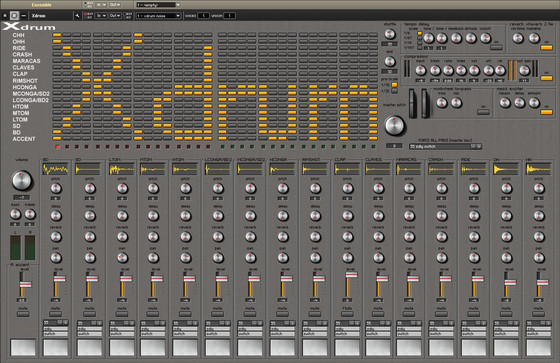Hit the HH trigger pad at bottom right
This screenshot has height=363, width=560.
539,347
